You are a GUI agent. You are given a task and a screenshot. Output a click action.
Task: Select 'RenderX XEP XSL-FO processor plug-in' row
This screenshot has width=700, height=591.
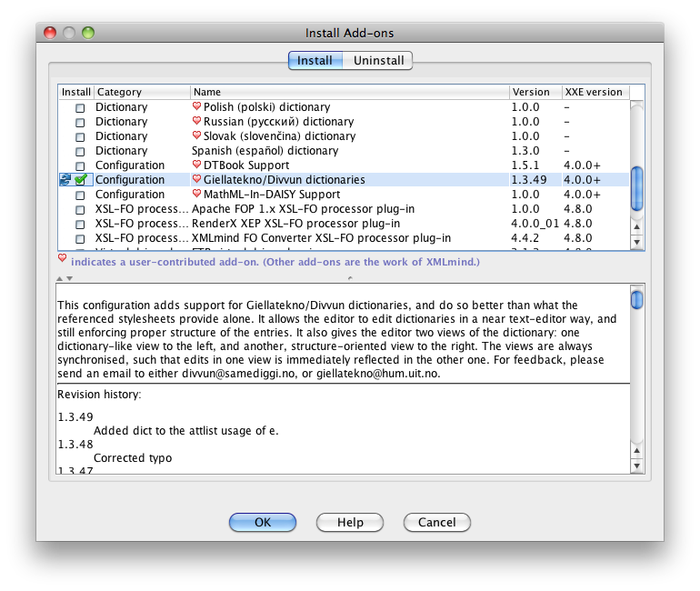[x=344, y=224]
